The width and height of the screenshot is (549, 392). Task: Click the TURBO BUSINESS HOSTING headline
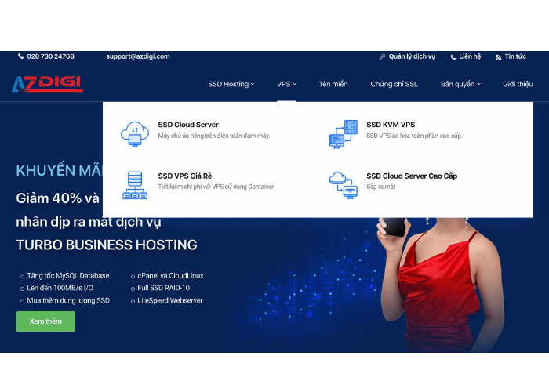[107, 245]
